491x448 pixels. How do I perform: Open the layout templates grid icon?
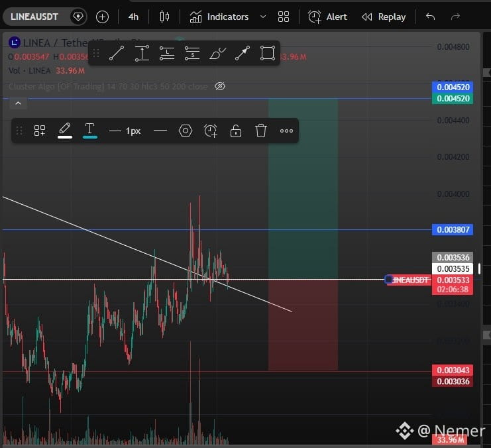click(x=284, y=17)
